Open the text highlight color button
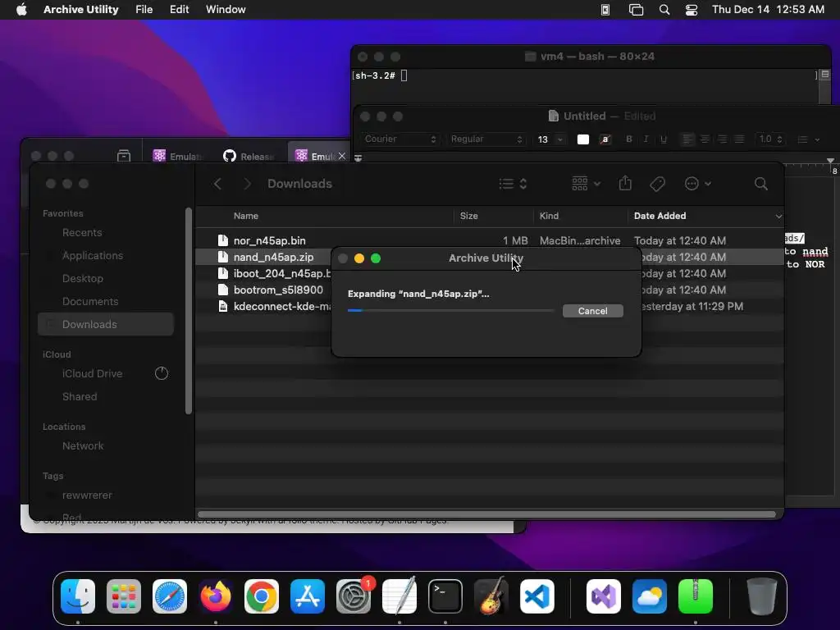The image size is (840, 630). pos(605,139)
